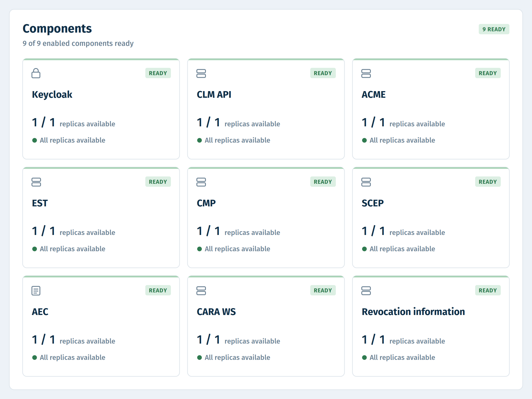
Task: Click the green status dot on CMP card
Action: tap(199, 249)
